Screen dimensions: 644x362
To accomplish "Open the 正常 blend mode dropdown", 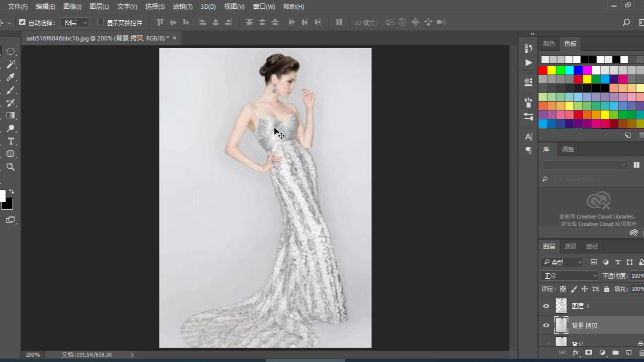I will coord(569,276).
